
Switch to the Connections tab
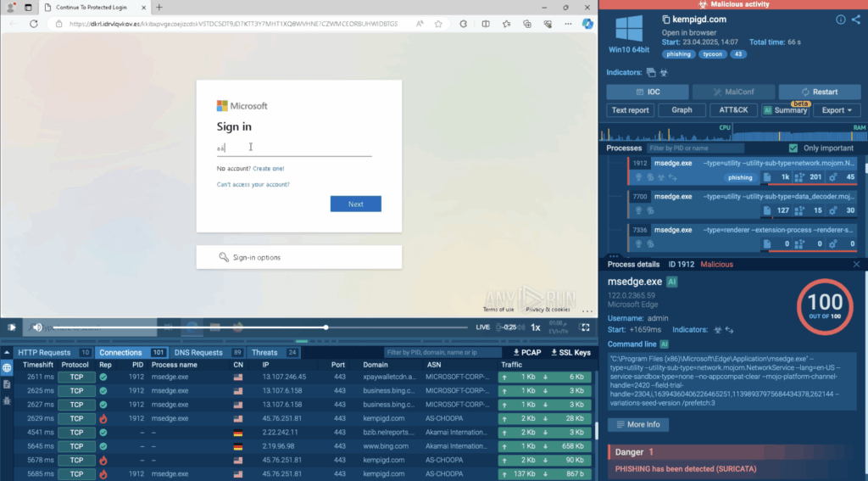tap(131, 352)
